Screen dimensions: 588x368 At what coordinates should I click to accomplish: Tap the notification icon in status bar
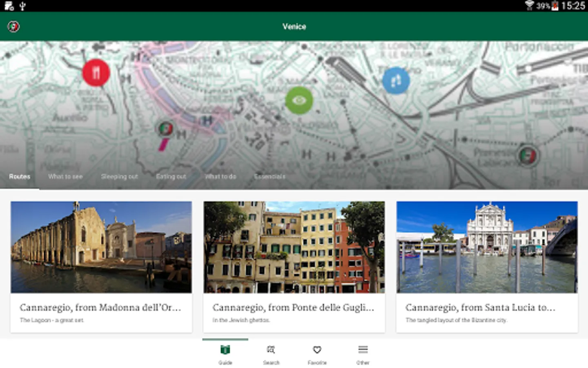click(x=9, y=6)
